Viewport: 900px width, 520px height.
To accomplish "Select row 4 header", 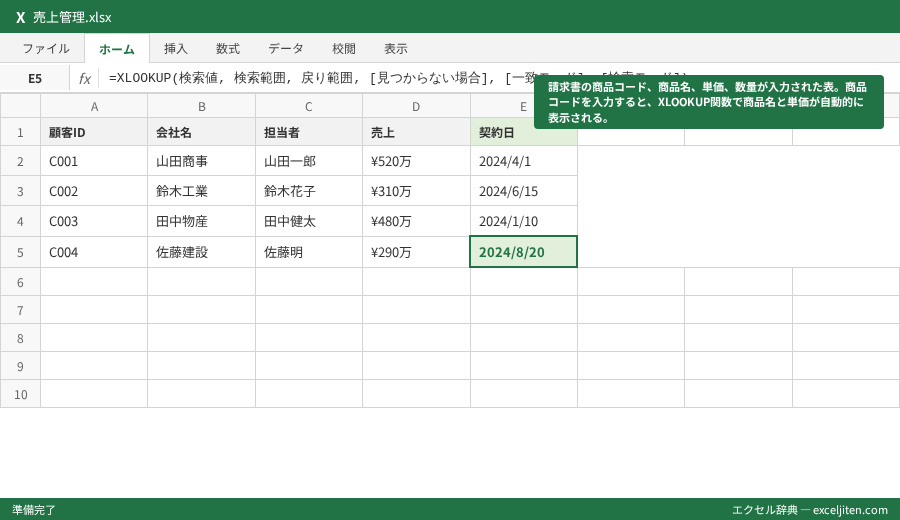I will coord(20,221).
